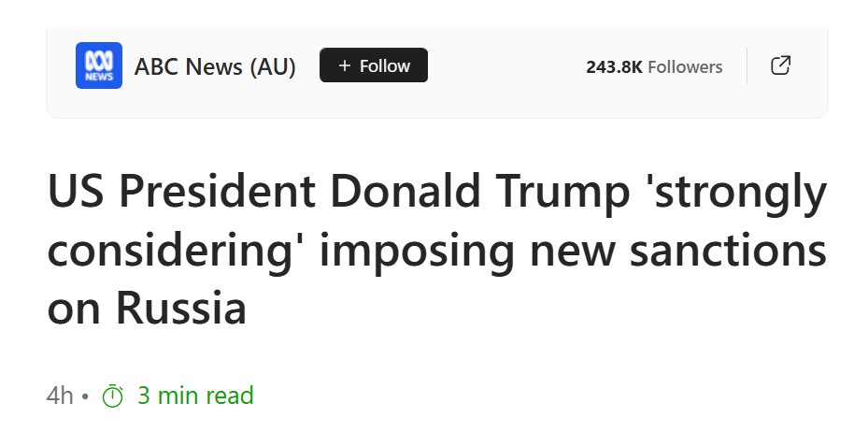
Task: Click headline line 'imposing new sanctions'
Action: point(573,250)
